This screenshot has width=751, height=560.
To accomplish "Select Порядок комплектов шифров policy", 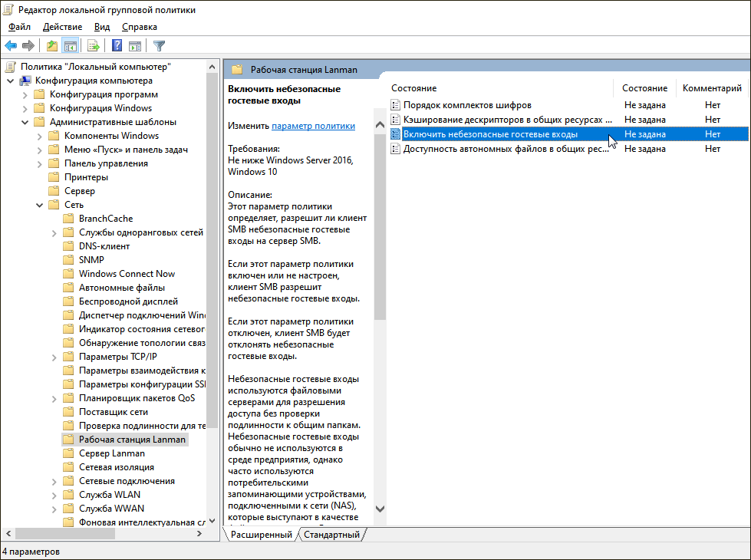I will 467,105.
